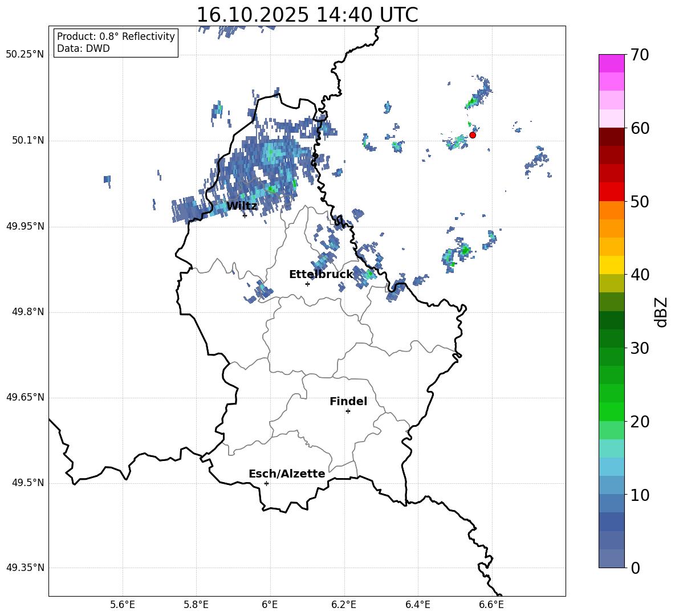
Task: Click the 49.8°N latitude label
Action: [x=28, y=312]
